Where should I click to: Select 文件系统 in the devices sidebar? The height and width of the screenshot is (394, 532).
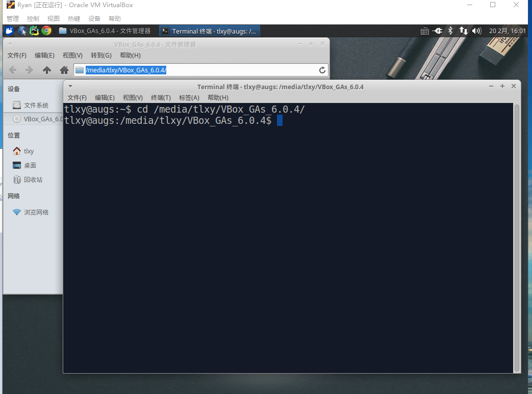click(x=33, y=105)
